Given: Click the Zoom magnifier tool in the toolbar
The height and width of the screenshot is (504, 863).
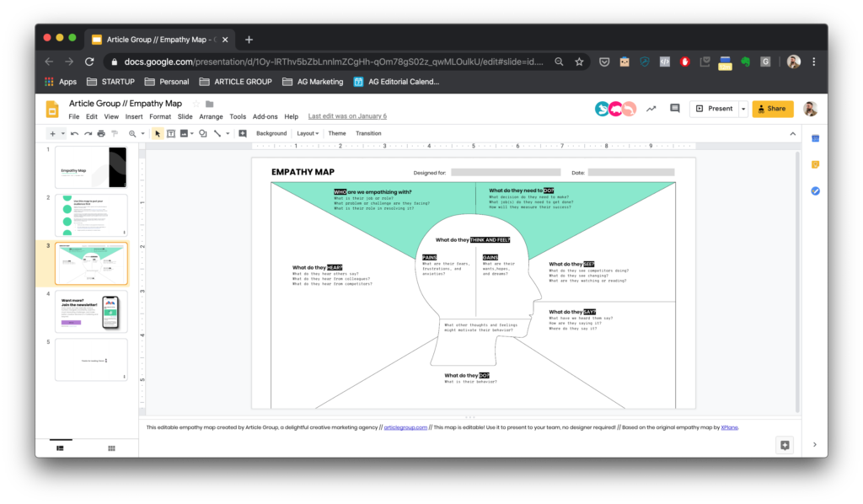Looking at the screenshot, I should click(132, 134).
